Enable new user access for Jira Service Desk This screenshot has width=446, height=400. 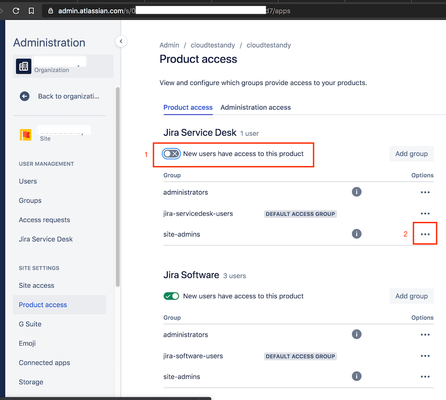[x=171, y=154]
